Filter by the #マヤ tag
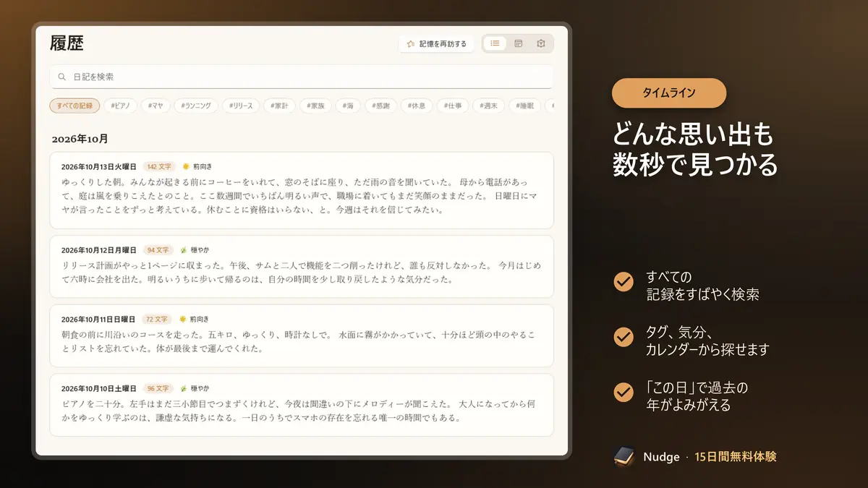Viewport: 868px width, 488px height. click(157, 106)
